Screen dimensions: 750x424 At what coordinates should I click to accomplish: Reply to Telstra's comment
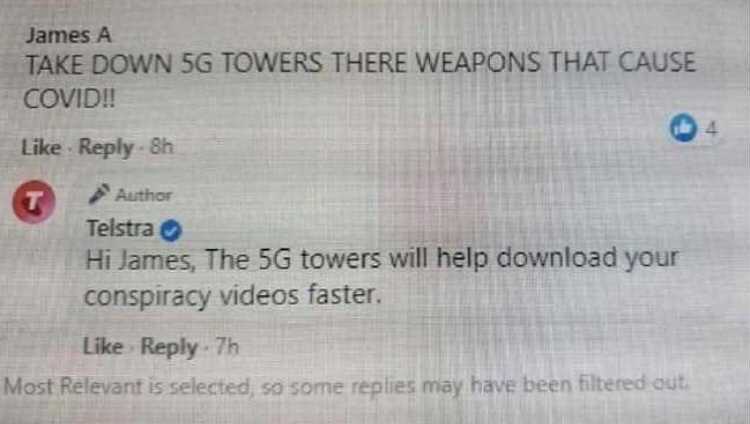(169, 347)
